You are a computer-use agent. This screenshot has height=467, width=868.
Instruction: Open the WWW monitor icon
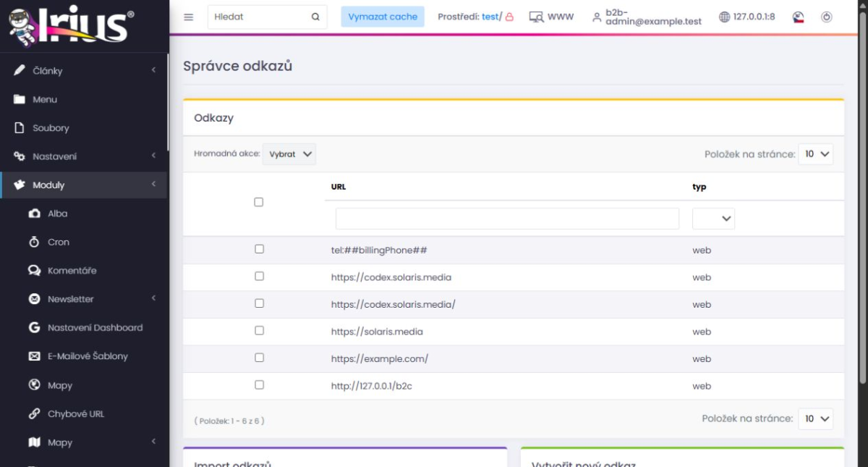click(x=536, y=17)
